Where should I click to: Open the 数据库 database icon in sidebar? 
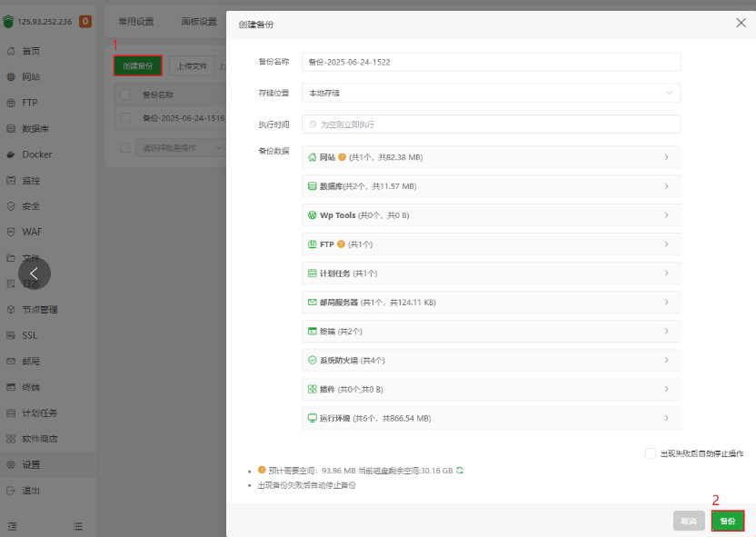tap(11, 129)
